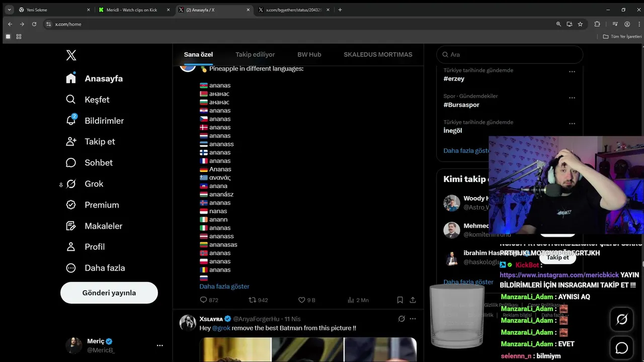Switch to the SKALEDUS MORTIMAS tab
This screenshot has width=644, height=362.
click(378, 54)
